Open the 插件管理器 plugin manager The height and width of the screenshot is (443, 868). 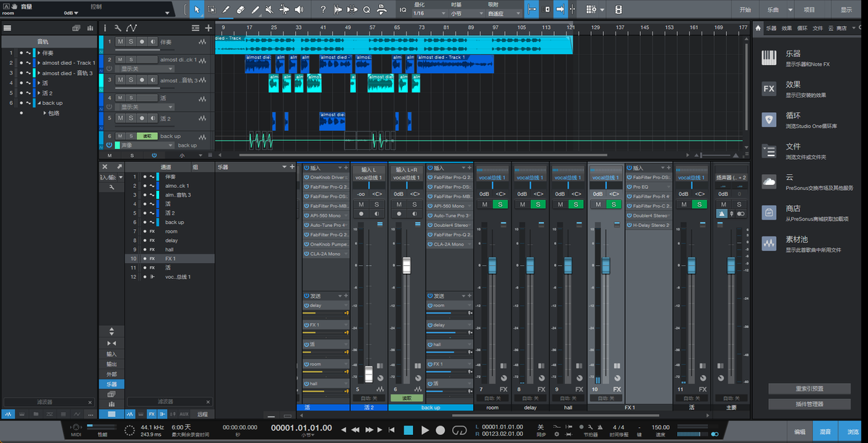pos(809,403)
